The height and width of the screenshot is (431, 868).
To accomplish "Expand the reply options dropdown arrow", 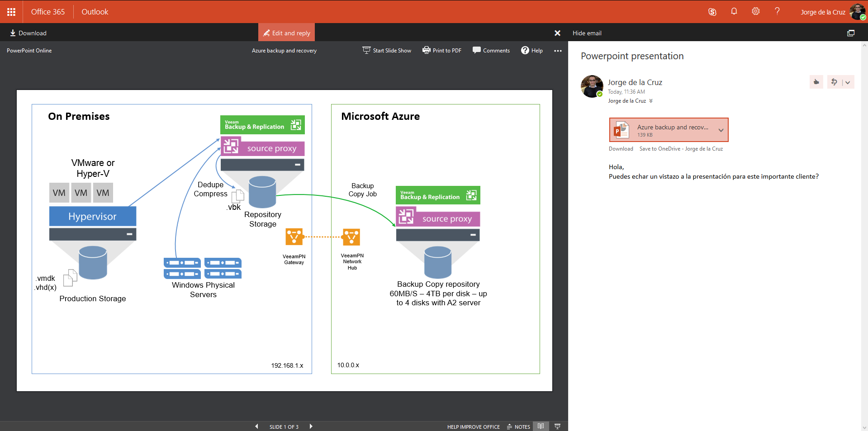I will (x=848, y=82).
